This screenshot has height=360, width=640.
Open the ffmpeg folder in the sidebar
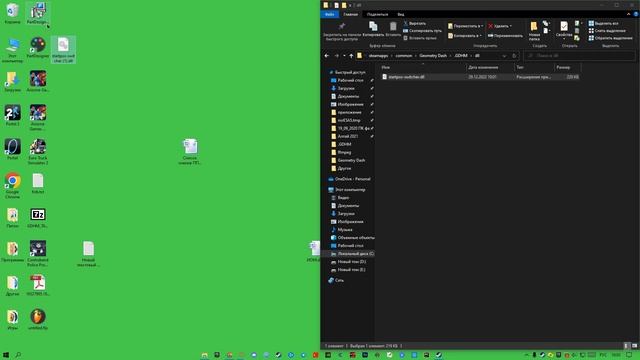[344, 152]
